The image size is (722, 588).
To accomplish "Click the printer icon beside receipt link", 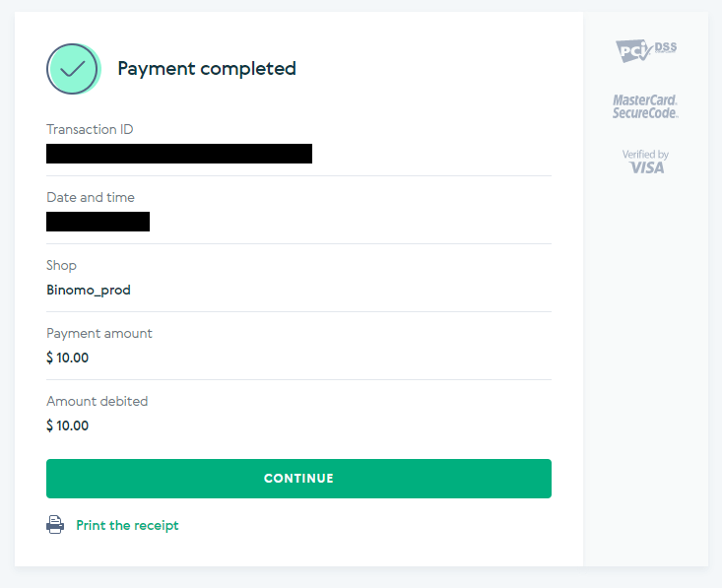I will click(x=55, y=525).
